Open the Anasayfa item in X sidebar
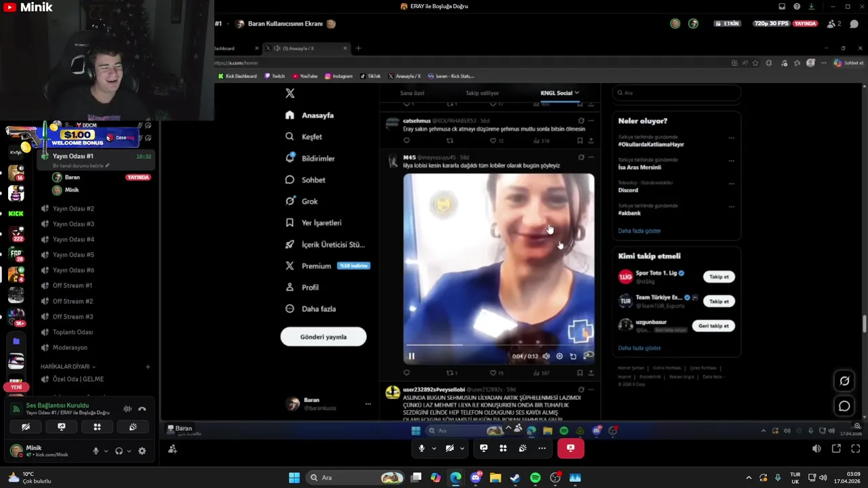 (310, 115)
